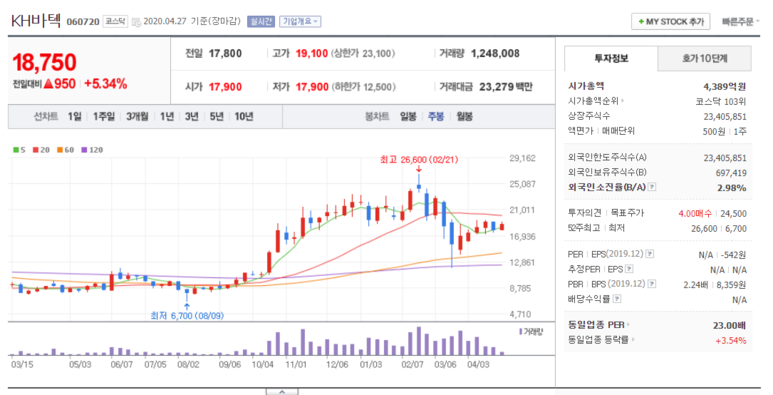
Task: Click the arrow next to 동일업종 등락률
Action: [x=633, y=340]
